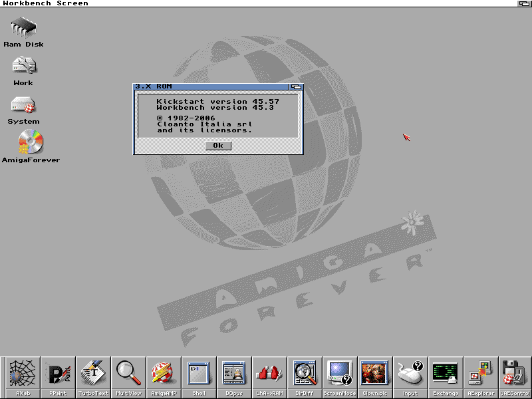Start PPaint from the bottom toolbar
Screen dimensions: 532x399
tap(58, 374)
